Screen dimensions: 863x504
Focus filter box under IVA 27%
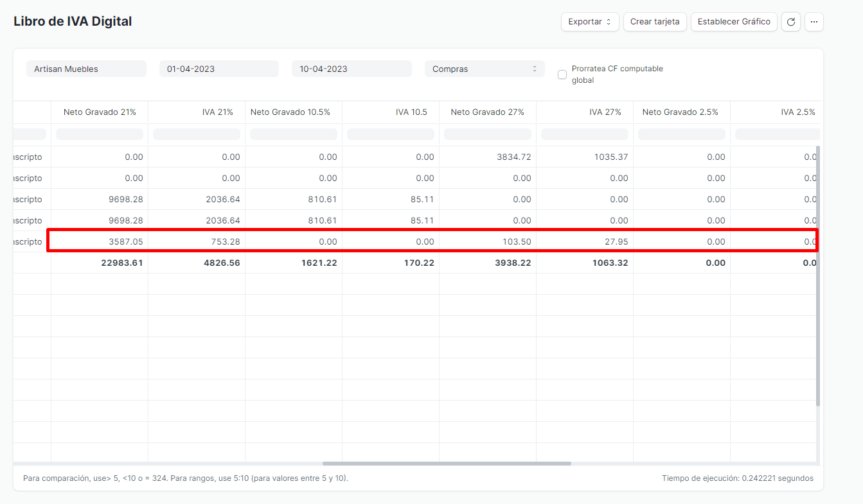pyautogui.click(x=585, y=134)
